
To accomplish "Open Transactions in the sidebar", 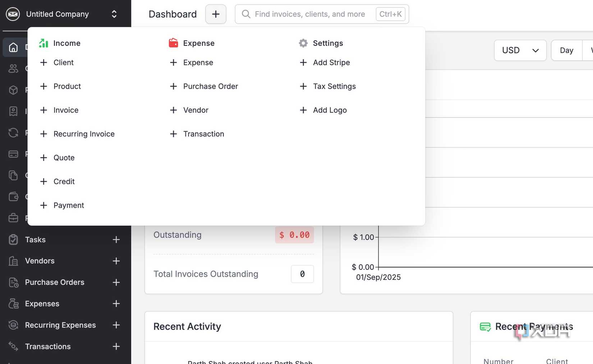I will (48, 346).
